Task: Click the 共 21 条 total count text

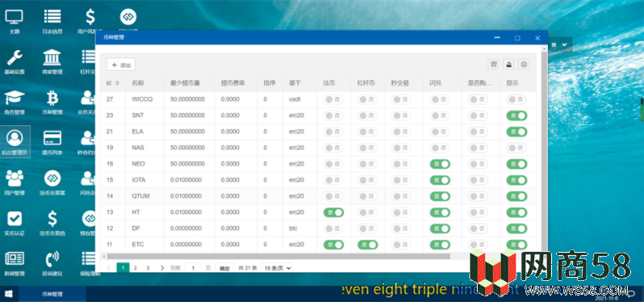Action: click(x=248, y=268)
